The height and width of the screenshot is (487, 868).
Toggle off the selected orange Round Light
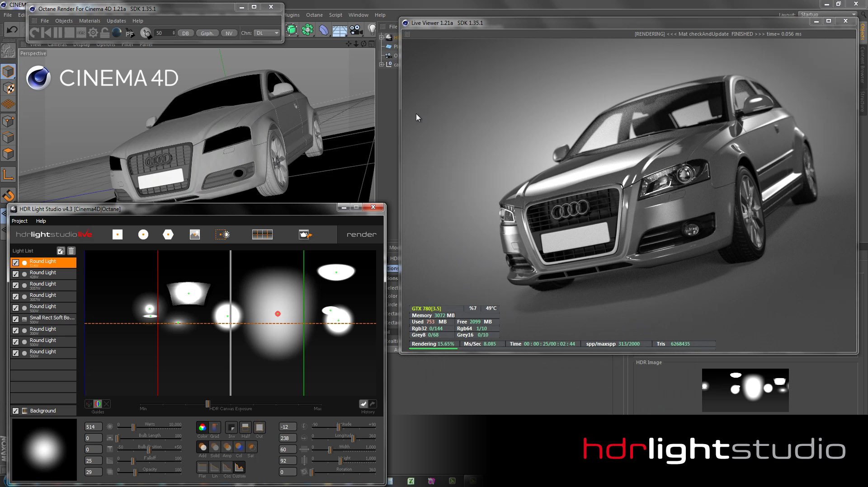[x=16, y=263]
